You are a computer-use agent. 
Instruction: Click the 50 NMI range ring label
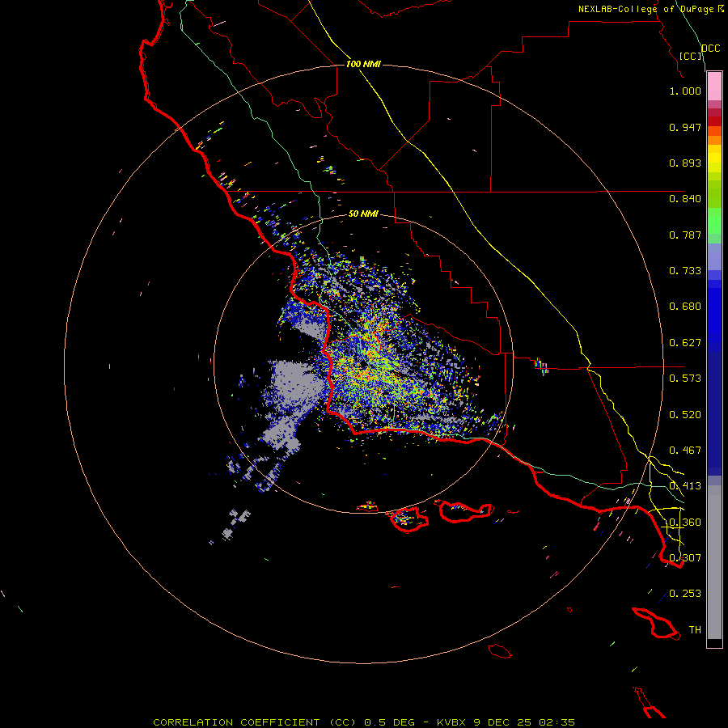(363, 214)
